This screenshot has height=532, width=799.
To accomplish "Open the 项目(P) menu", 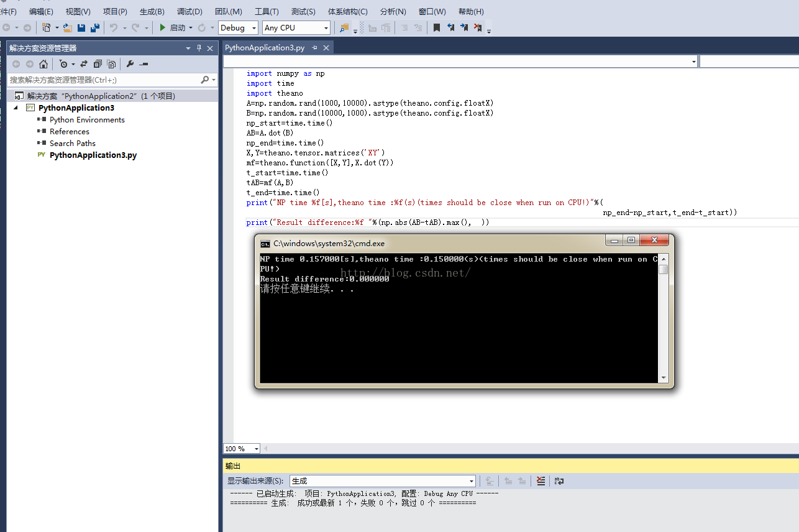I will point(115,11).
